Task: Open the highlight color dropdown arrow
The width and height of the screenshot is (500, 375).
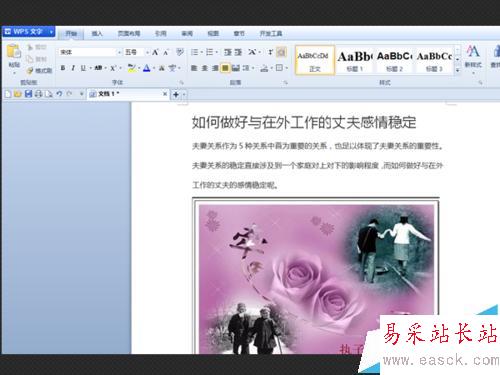Action: [139, 68]
